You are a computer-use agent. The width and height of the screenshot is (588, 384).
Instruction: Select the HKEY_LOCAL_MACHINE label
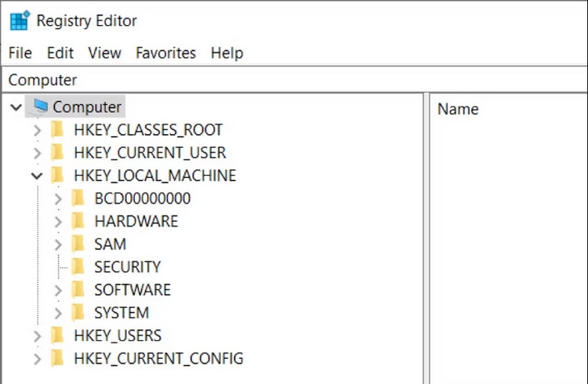click(155, 176)
